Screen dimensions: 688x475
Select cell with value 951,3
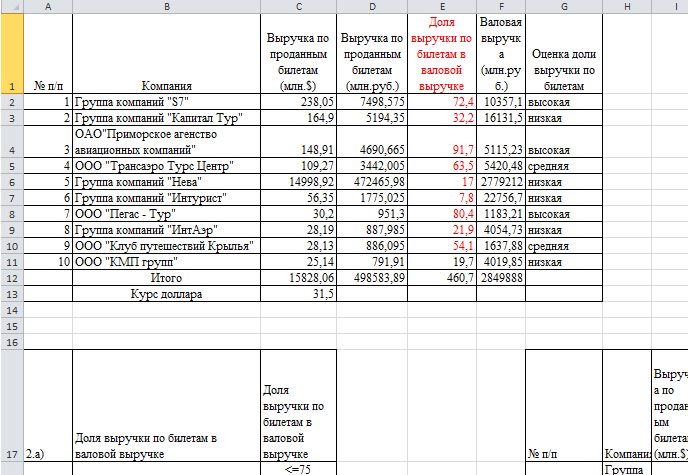(x=372, y=214)
